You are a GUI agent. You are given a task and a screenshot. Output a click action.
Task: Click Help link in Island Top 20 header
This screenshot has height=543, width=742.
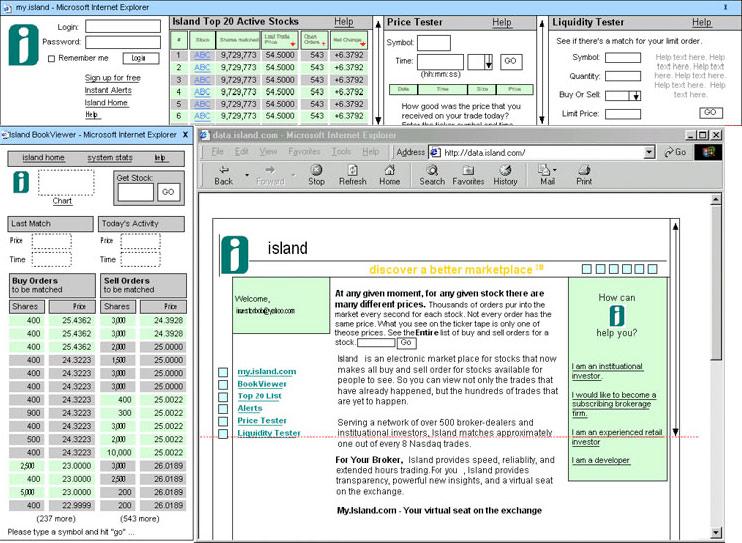344,22
